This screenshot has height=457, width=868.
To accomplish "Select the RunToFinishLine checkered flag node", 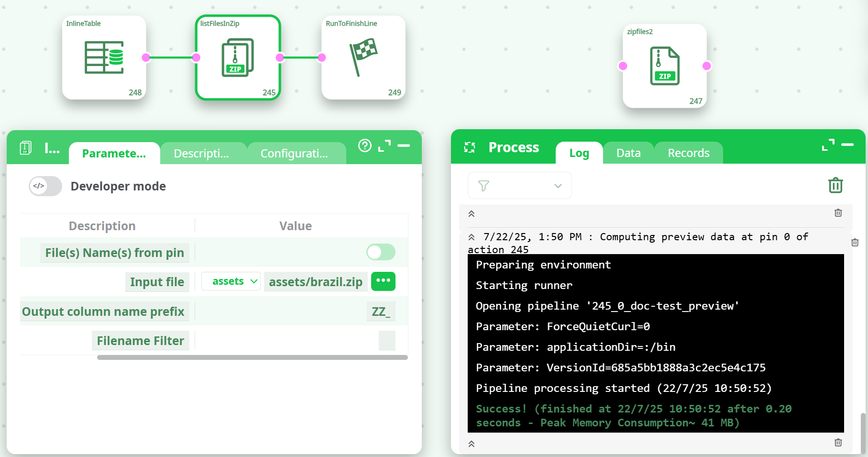I will tap(363, 57).
